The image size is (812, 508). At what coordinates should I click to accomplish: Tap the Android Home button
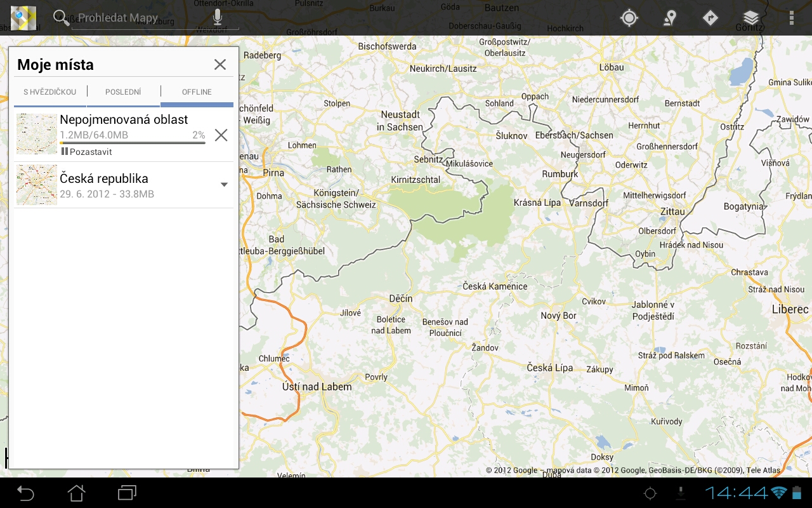point(76,493)
